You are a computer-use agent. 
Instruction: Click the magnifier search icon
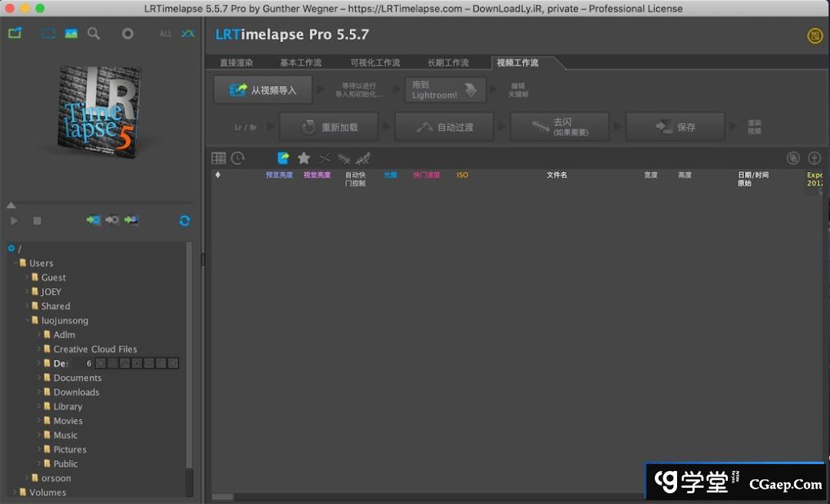pos(94,34)
